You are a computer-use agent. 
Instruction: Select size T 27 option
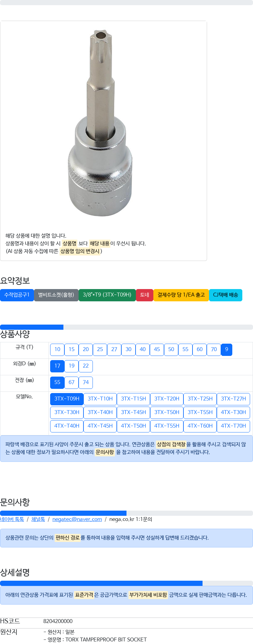click(x=114, y=349)
